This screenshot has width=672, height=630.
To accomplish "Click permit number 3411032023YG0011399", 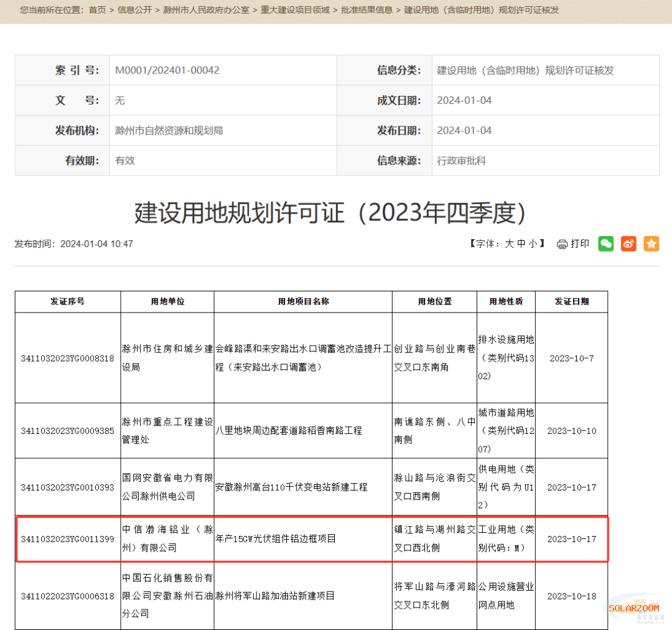I will click(x=68, y=539).
